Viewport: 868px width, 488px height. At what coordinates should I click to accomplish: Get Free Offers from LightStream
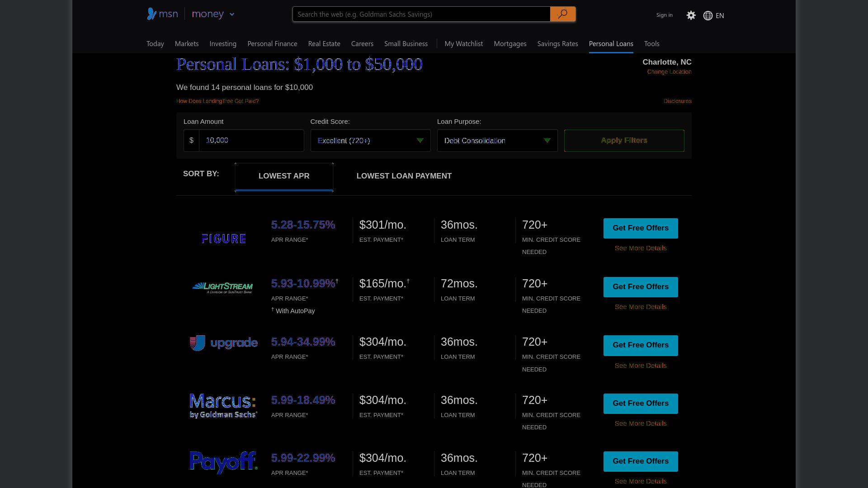[x=641, y=287]
